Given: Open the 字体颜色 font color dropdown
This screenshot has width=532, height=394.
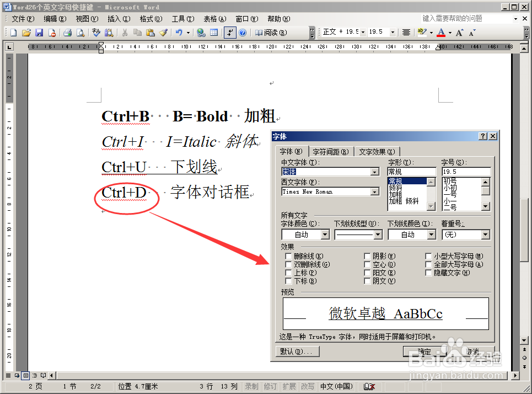Looking at the screenshot, I should pos(325,235).
